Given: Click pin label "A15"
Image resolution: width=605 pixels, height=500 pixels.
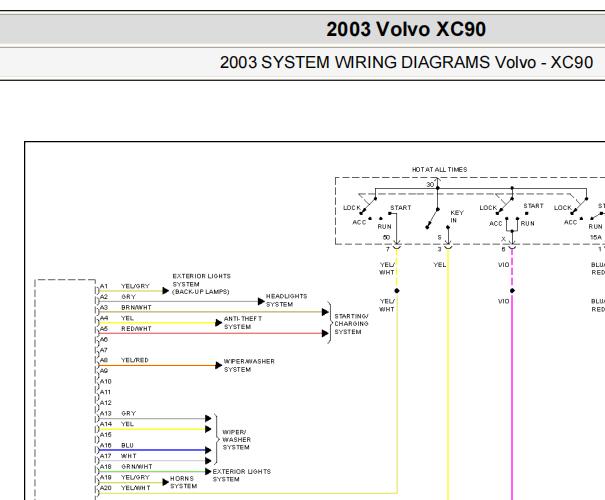Looking at the screenshot, I should [106, 435].
